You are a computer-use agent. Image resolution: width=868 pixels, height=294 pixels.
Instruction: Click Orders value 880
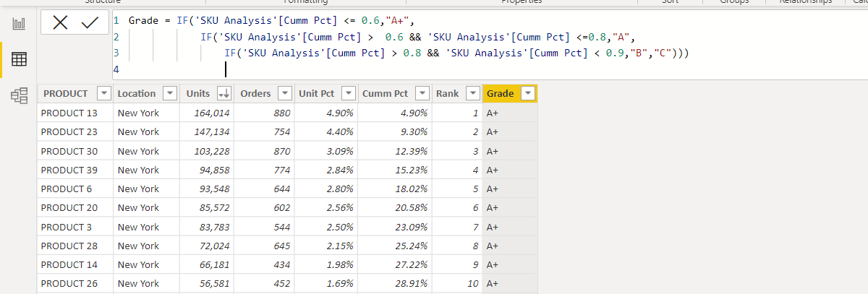[282, 113]
